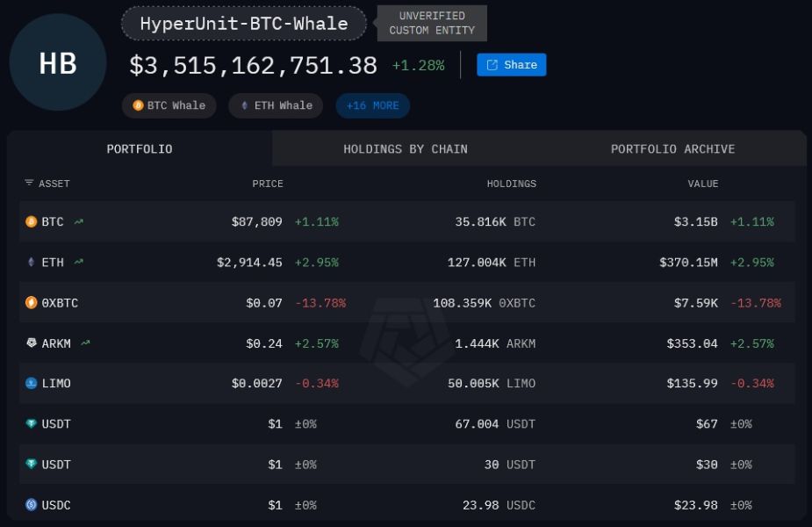The width and height of the screenshot is (812, 527).
Task: Toggle the BTC Whale tag
Action: 169,105
